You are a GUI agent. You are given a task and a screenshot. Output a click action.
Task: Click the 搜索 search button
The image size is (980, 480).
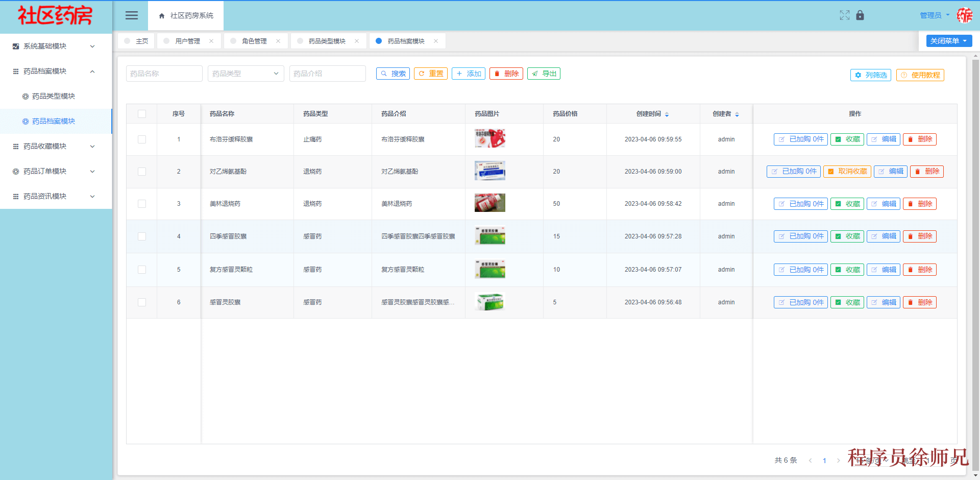click(x=393, y=74)
